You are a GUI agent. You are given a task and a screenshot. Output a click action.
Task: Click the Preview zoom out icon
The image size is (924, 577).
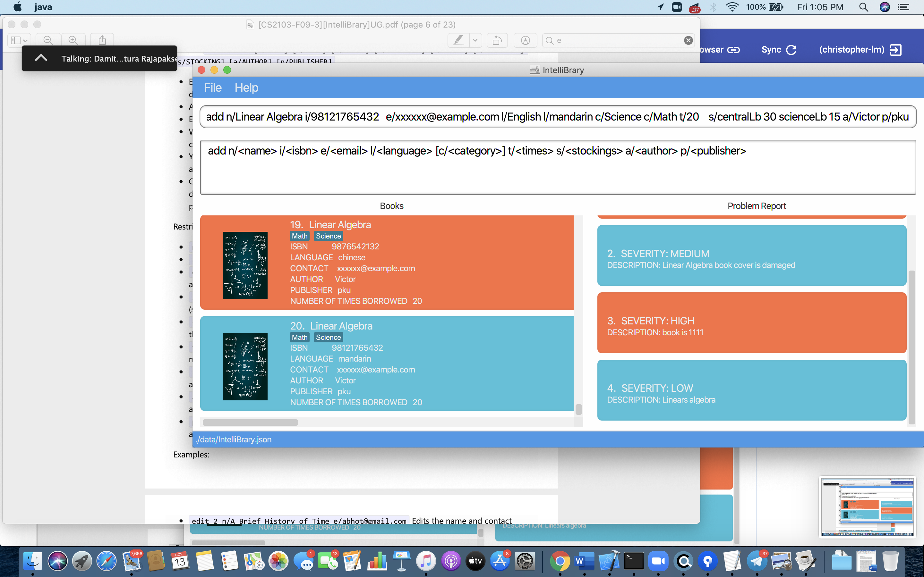pos(48,40)
